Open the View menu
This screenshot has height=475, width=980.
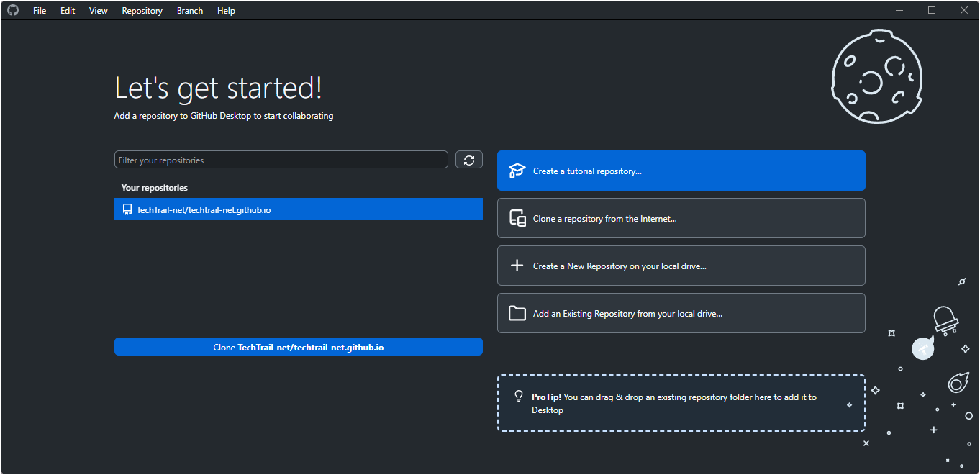[x=99, y=11]
